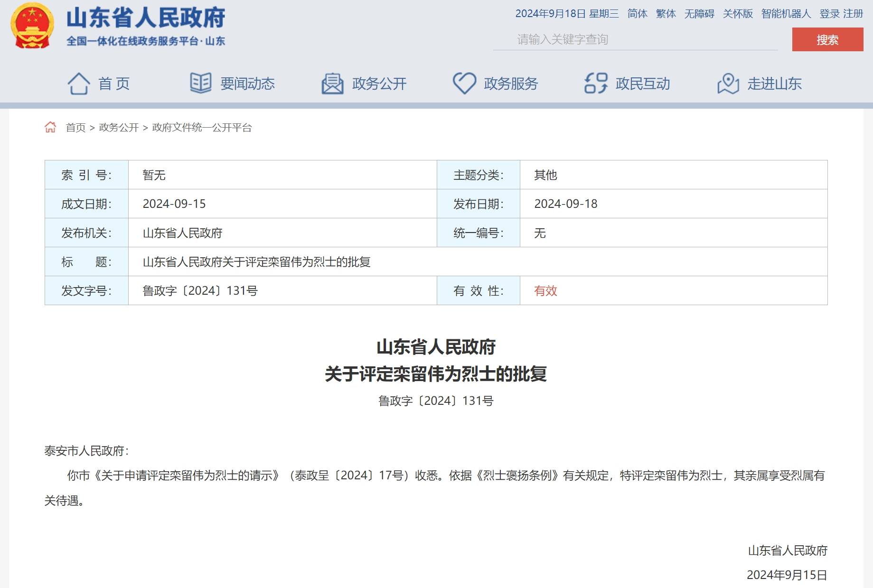873x588 pixels.
Task: Click the signature date 2024年9月15日
Action: (x=787, y=575)
